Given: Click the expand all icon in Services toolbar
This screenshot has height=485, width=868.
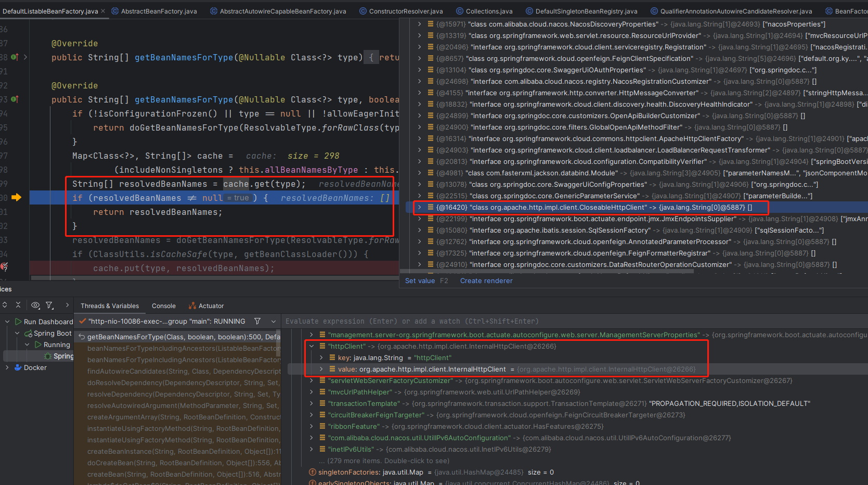Looking at the screenshot, I should pos(5,305).
